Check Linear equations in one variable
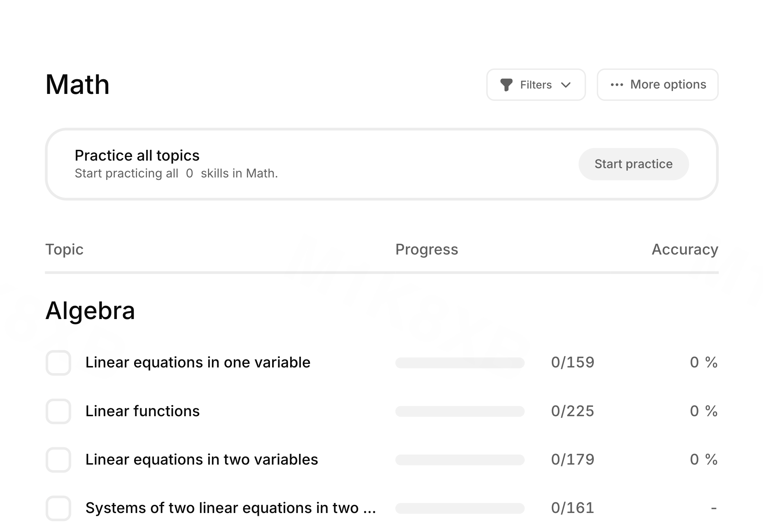Image resolution: width=763 pixels, height=532 pixels. (58, 363)
